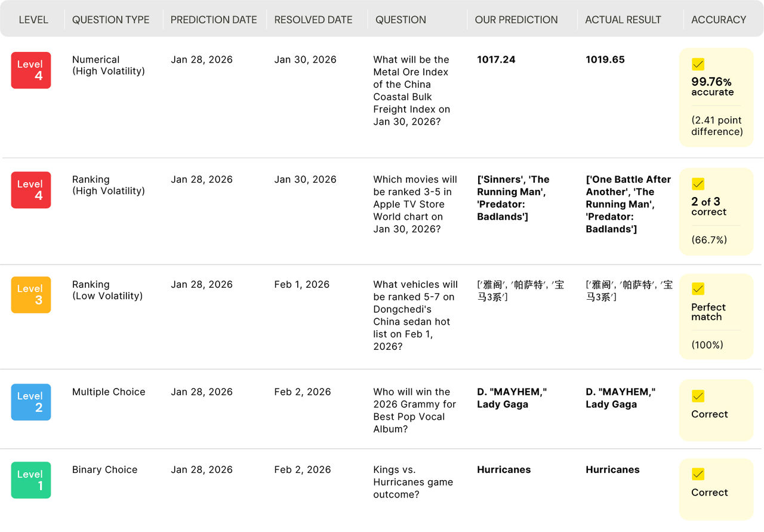This screenshot has height=532, width=764.
Task: Click the ACCURACY column header
Action: click(x=719, y=20)
